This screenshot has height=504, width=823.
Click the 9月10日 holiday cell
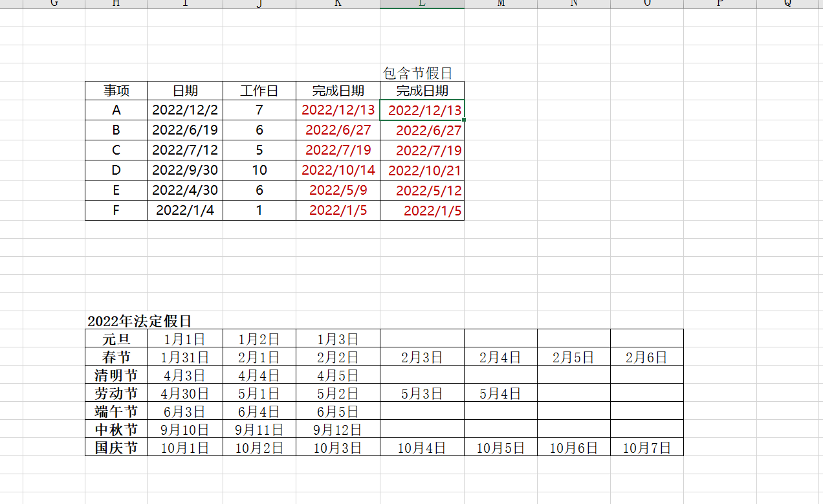tap(185, 429)
